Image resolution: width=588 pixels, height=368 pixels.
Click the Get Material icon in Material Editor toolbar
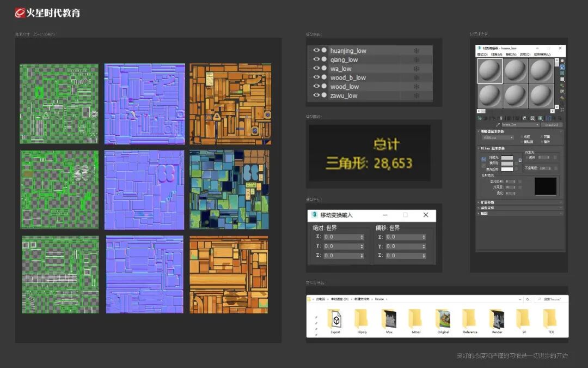point(480,118)
